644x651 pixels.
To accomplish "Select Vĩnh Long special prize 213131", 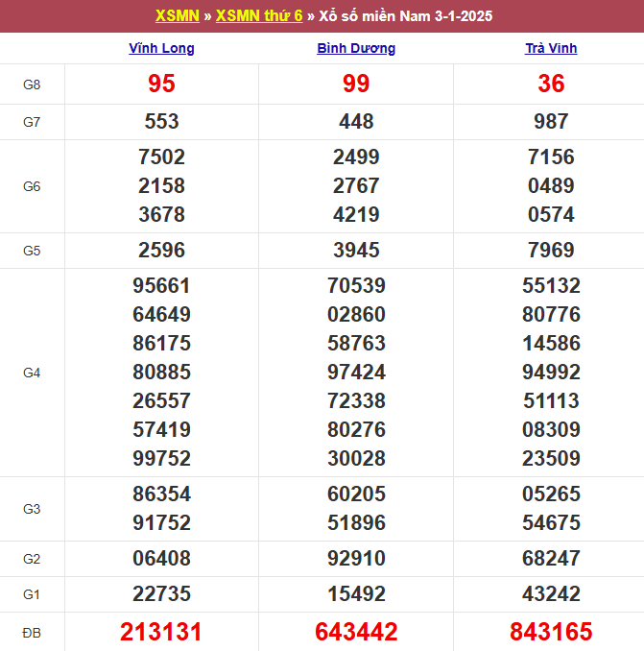I will pyautogui.click(x=161, y=632).
